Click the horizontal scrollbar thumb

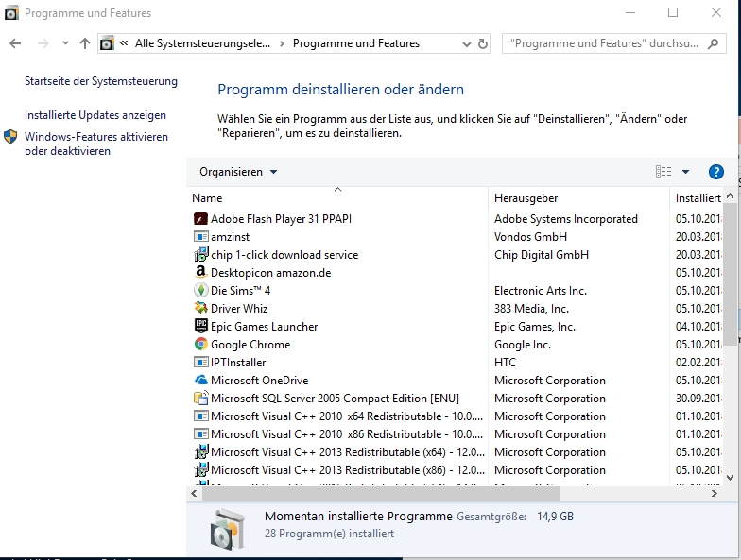coord(381,493)
